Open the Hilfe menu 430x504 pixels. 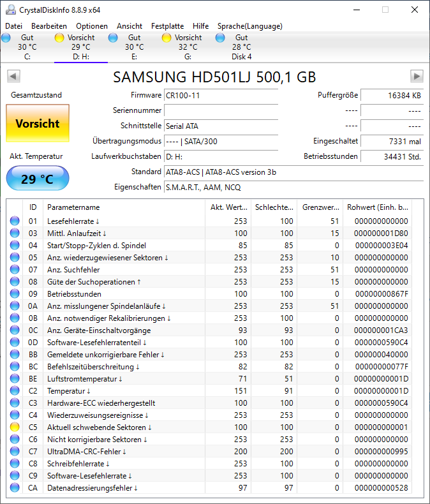(200, 26)
